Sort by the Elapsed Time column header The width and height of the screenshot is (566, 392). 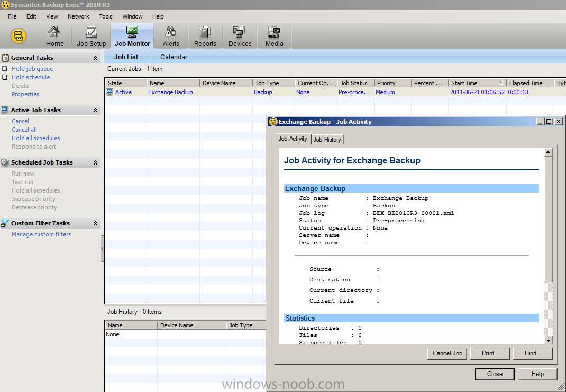coord(530,83)
